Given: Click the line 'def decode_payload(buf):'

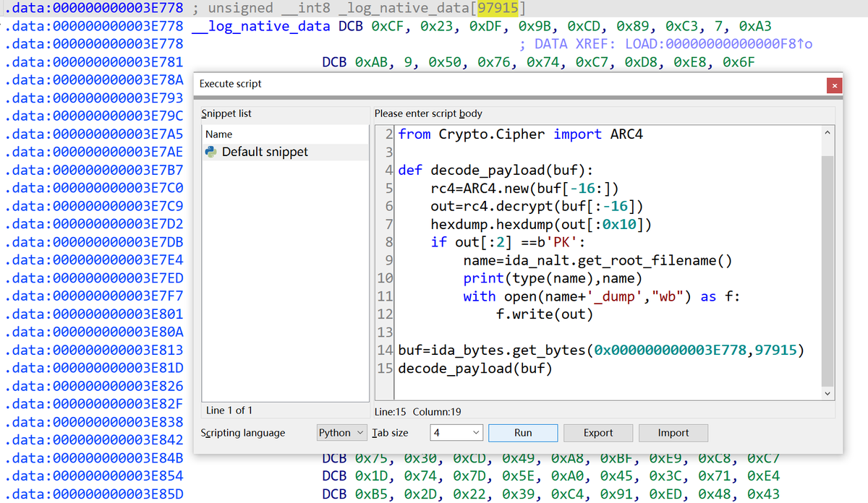Looking at the screenshot, I should tap(495, 171).
